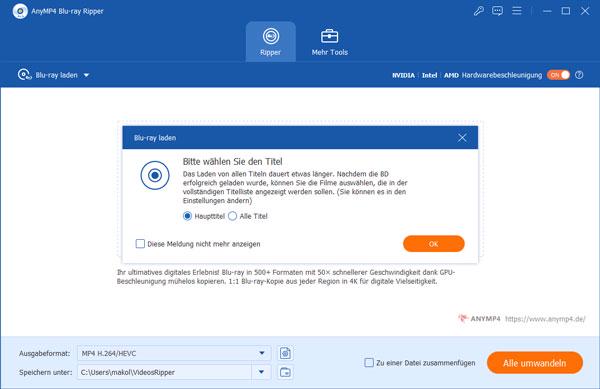Screen dimensions: 600x389
Task: Open the output folder browse icon
Action: click(x=285, y=372)
